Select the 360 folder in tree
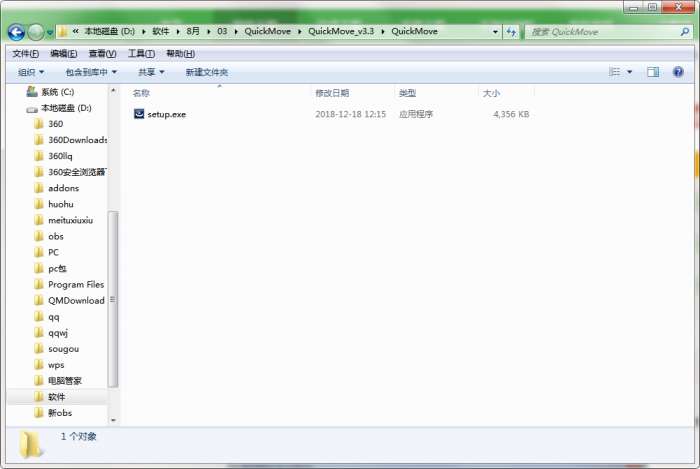 tap(49, 124)
